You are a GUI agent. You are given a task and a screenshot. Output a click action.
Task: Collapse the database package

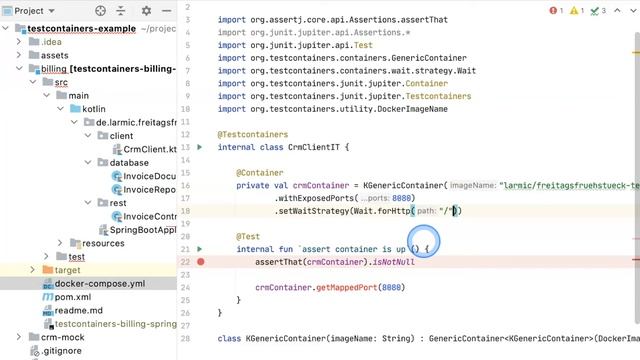click(x=88, y=162)
